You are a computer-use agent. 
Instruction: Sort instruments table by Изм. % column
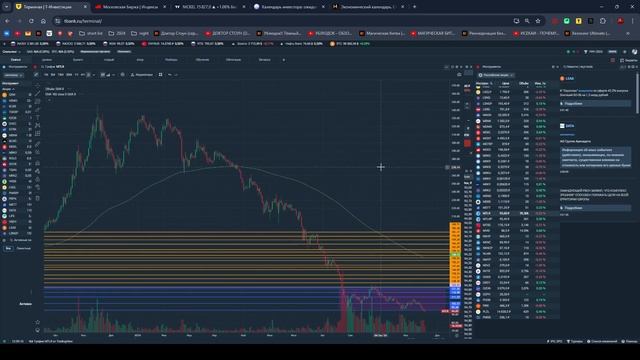(x=540, y=83)
